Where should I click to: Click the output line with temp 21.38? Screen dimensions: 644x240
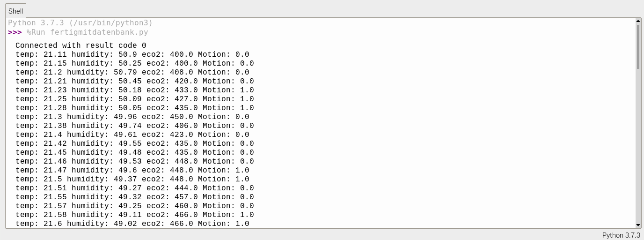135,126
